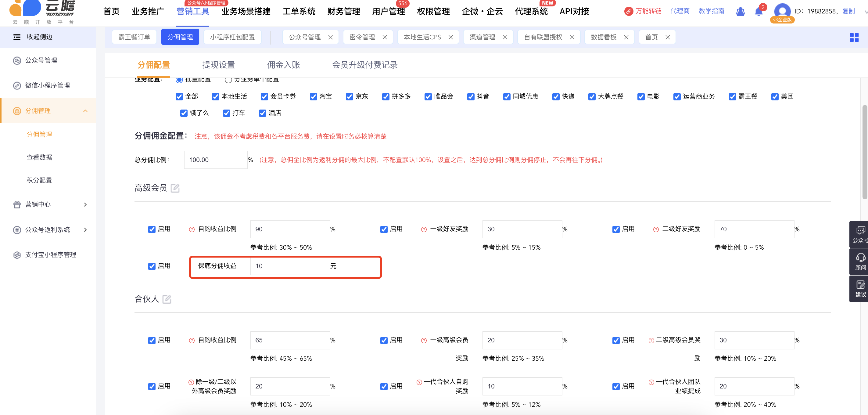The width and height of the screenshot is (868, 415).
Task: Open the 财务管理 top menu
Action: click(343, 12)
